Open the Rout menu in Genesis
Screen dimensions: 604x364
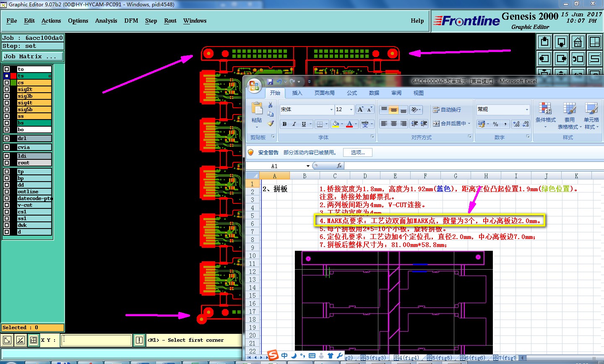point(170,21)
